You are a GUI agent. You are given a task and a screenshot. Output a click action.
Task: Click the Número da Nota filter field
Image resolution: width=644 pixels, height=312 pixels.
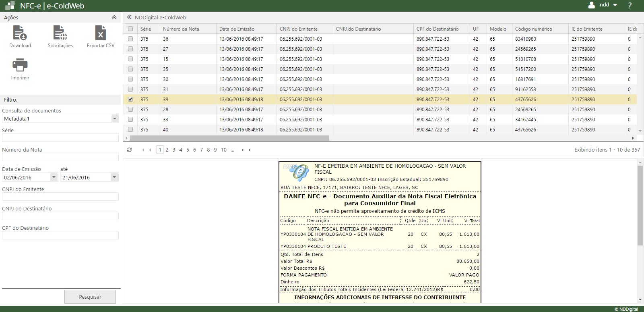point(60,157)
